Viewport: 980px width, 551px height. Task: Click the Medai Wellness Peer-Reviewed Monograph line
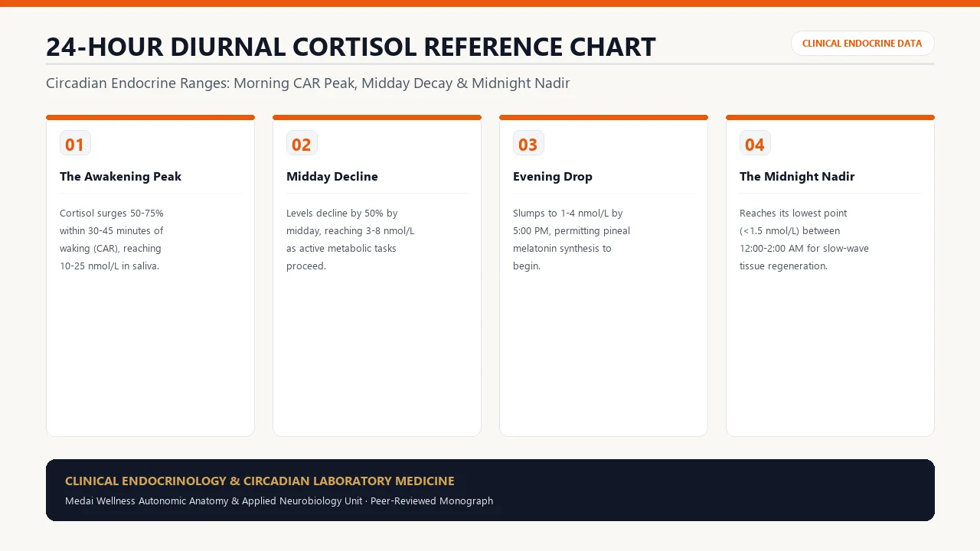coord(279,501)
